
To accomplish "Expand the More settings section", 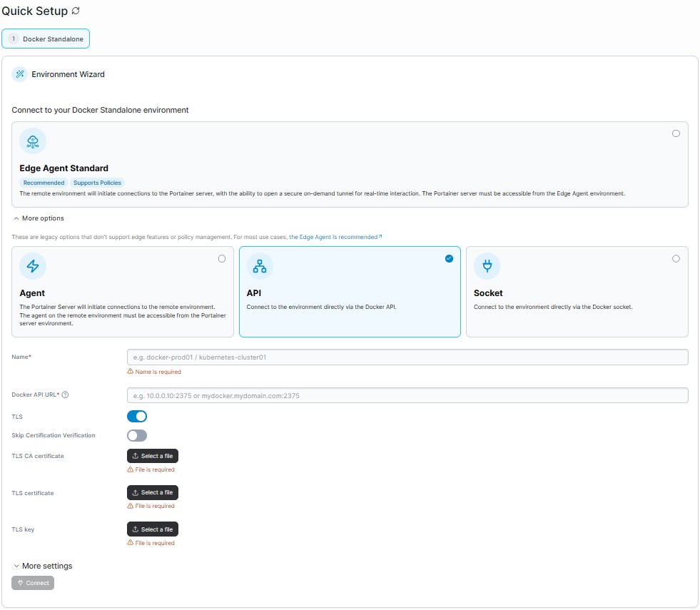I will tap(43, 566).
